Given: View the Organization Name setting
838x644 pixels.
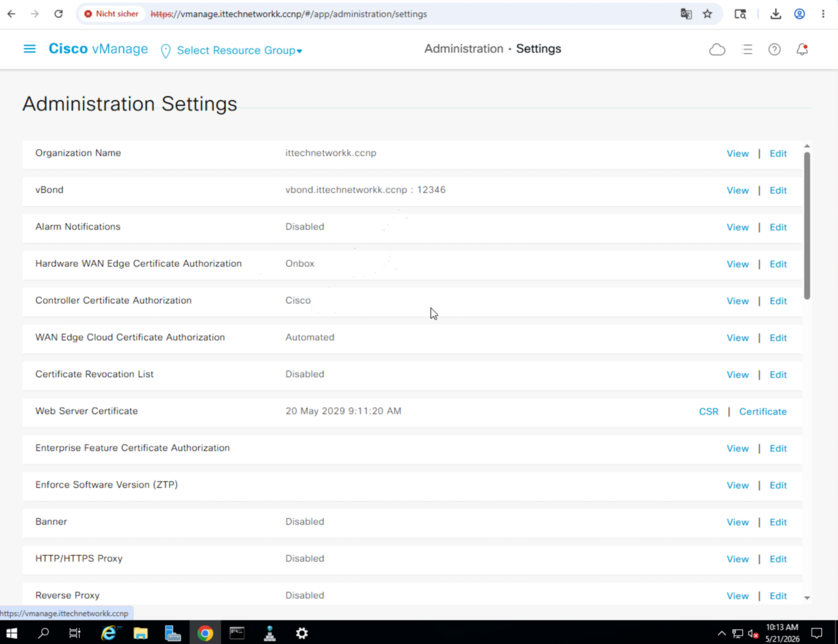Looking at the screenshot, I should pyautogui.click(x=737, y=154).
